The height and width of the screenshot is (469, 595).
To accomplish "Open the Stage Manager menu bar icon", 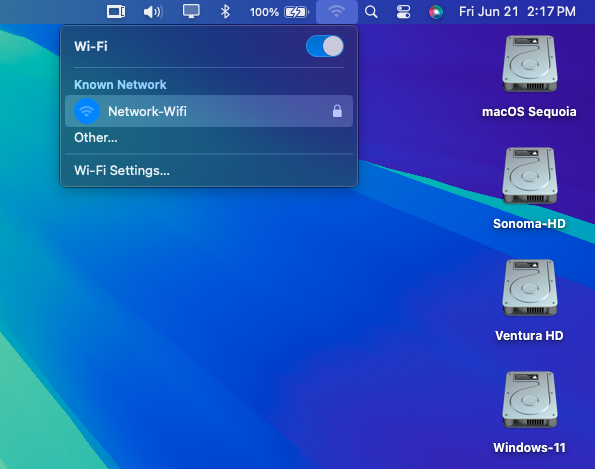I will tap(116, 12).
